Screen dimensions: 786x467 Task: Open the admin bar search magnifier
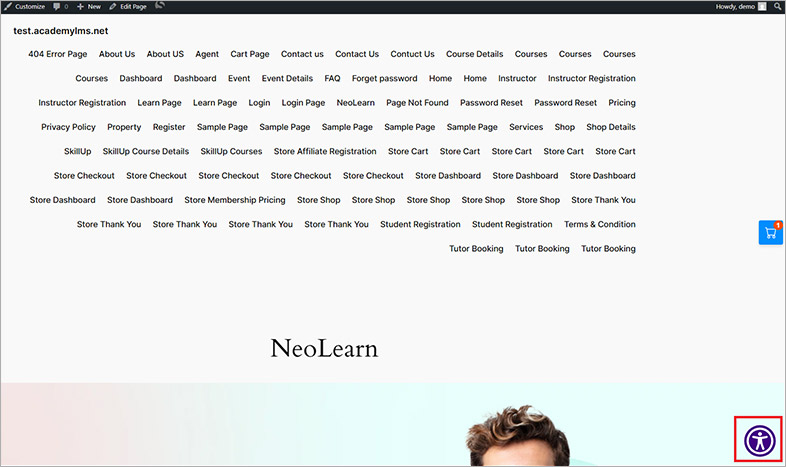coord(777,7)
